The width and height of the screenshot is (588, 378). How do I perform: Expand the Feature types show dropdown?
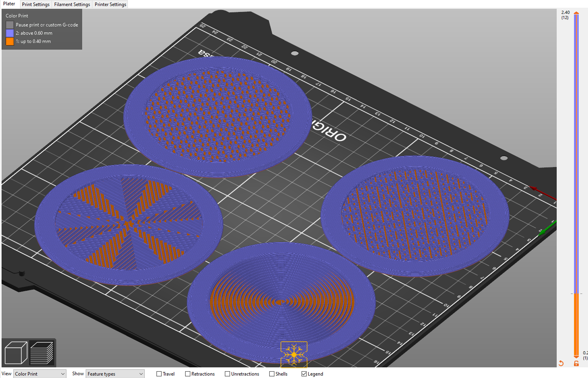tap(115, 374)
